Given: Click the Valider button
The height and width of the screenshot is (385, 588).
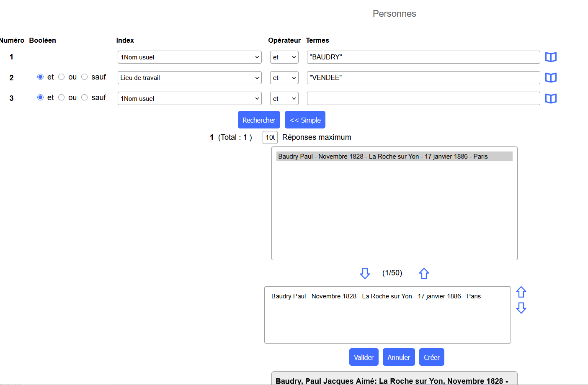Looking at the screenshot, I should tap(364, 357).
